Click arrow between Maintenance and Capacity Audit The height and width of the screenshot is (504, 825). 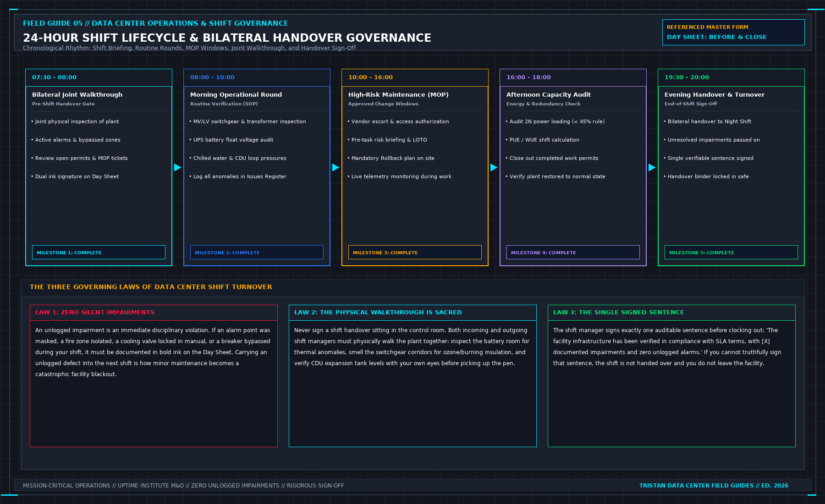point(494,168)
